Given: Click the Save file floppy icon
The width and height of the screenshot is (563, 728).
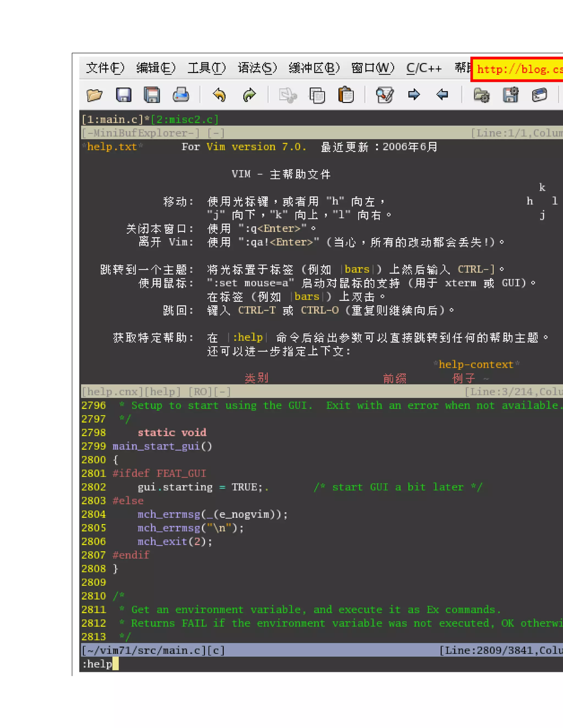Looking at the screenshot, I should point(124,95).
